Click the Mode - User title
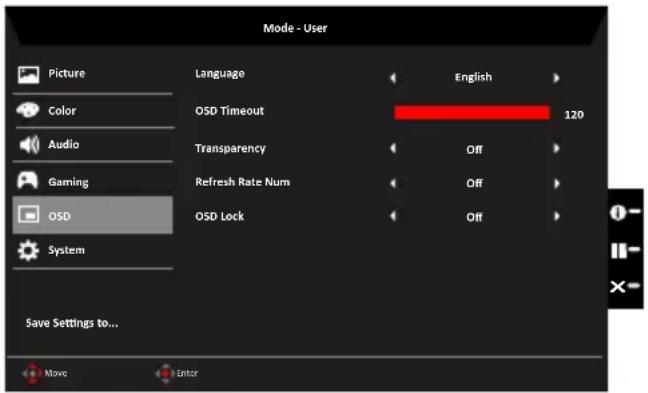This screenshot has width=648, height=393. click(x=295, y=28)
